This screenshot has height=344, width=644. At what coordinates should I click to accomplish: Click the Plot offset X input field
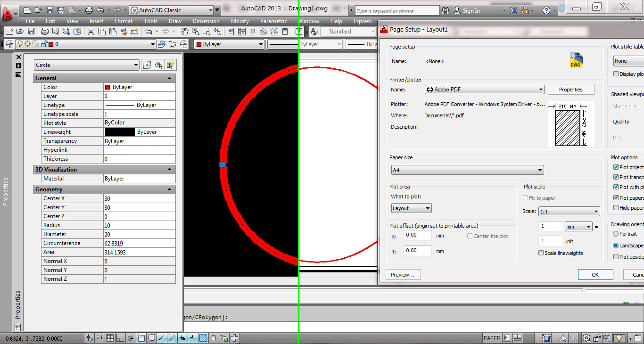pyautogui.click(x=417, y=235)
